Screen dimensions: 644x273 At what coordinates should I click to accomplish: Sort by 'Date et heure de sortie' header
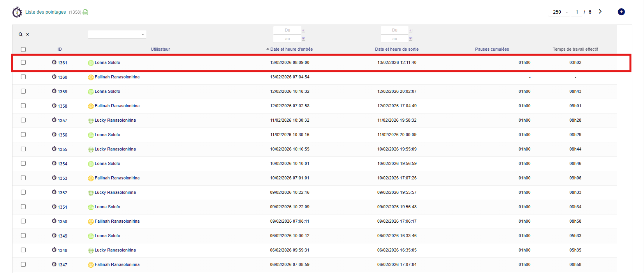coord(397,50)
